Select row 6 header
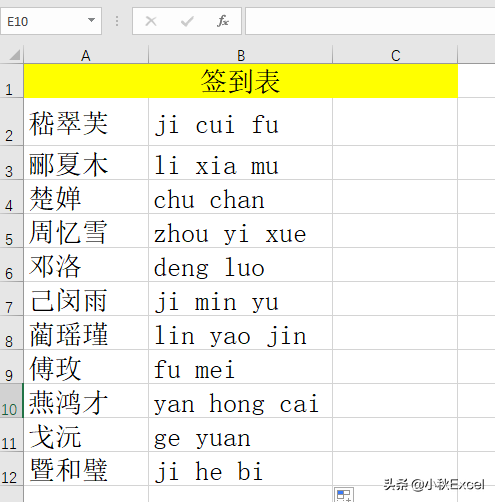The image size is (495, 502). [12, 265]
